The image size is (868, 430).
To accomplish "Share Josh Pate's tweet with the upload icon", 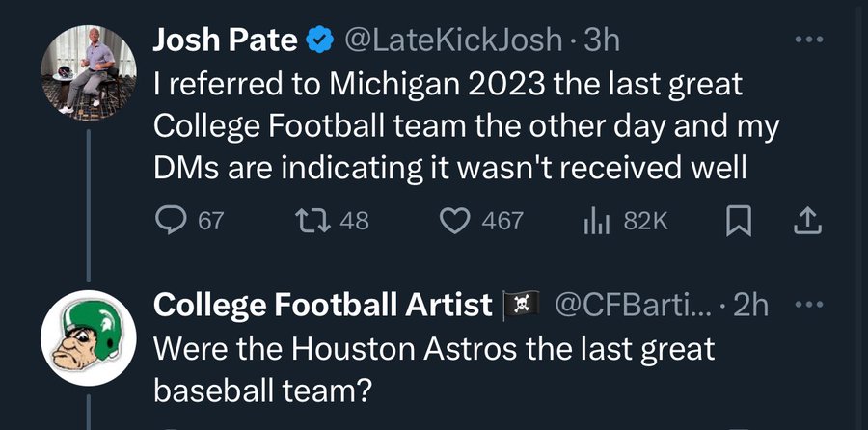I will click(805, 221).
